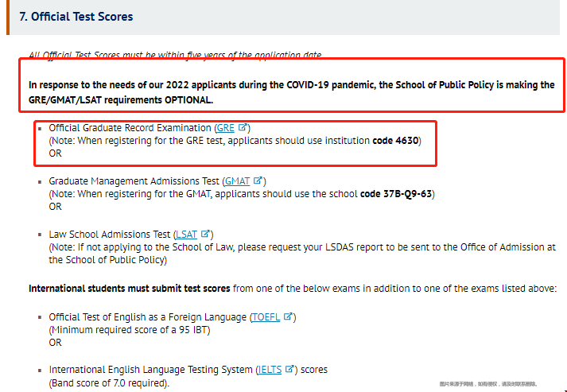567x392 pixels.
Task: Click 'Minimum required score of a 95 IBT'
Action: click(x=130, y=330)
